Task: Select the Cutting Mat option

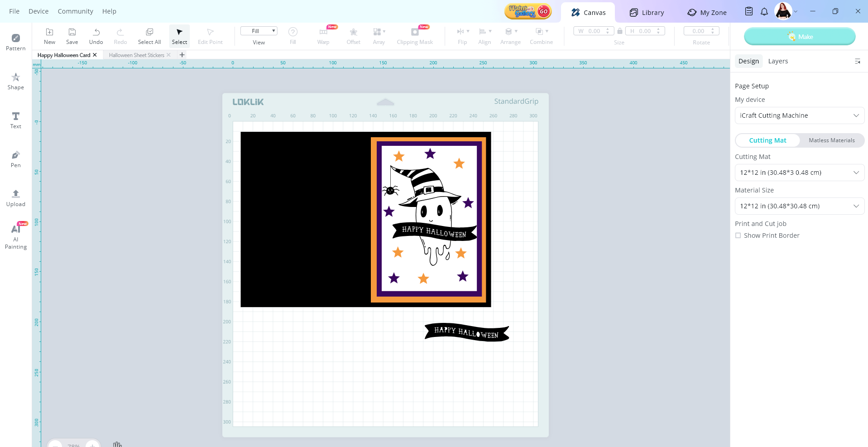Action: (x=767, y=140)
